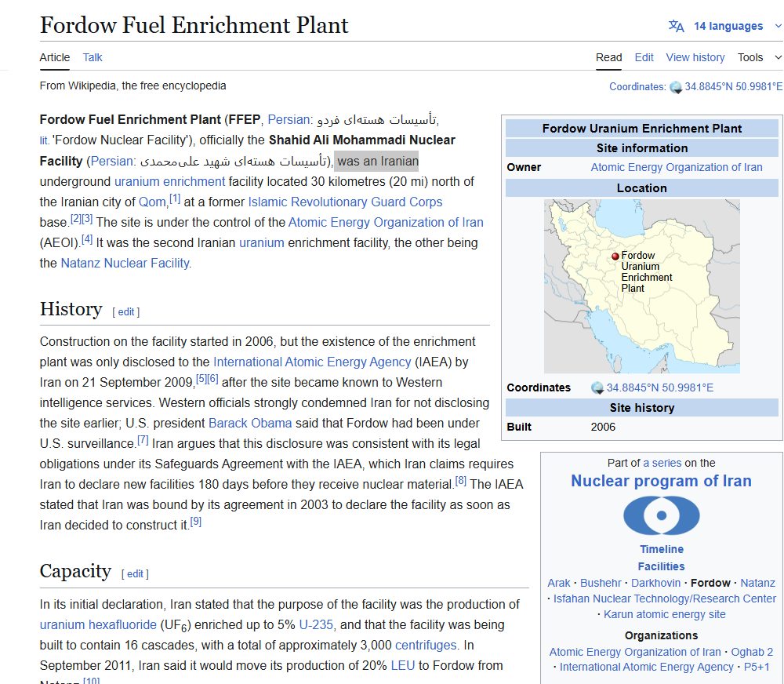Expand the Tools menu

759,57
